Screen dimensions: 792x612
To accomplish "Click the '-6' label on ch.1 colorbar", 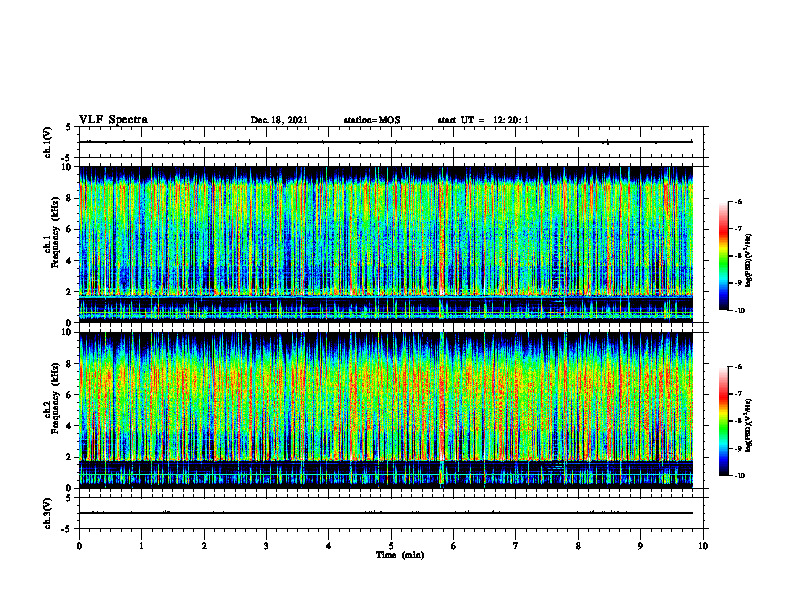I will (x=738, y=202).
